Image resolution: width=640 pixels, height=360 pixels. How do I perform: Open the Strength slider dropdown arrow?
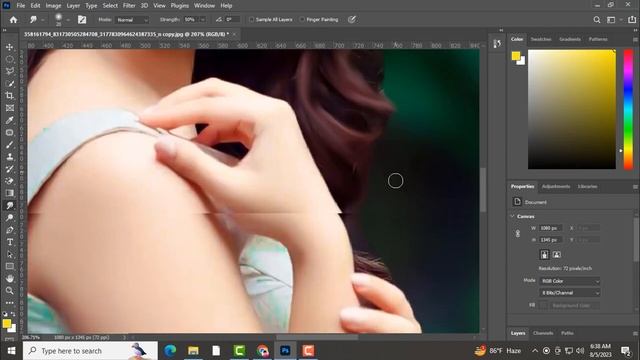click(202, 20)
